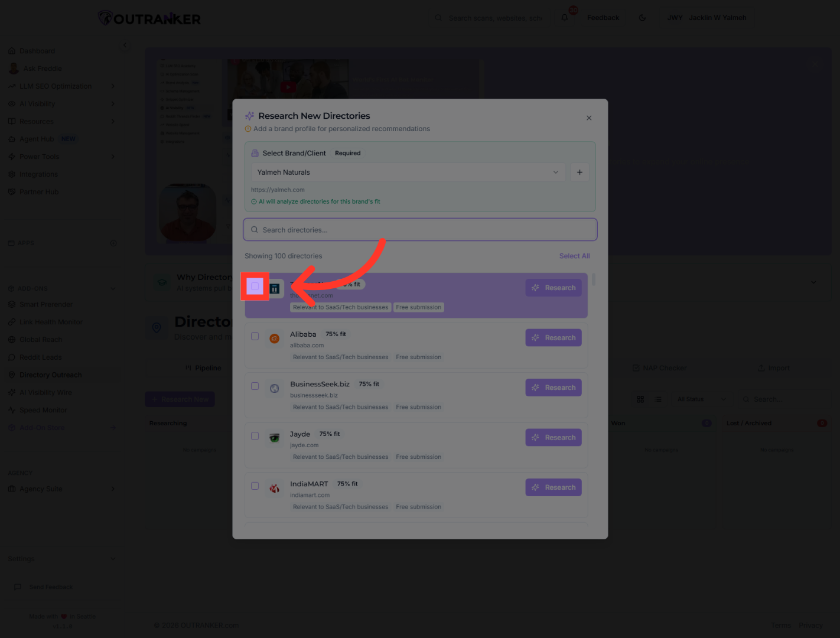The height and width of the screenshot is (638, 840).
Task: Collapse the sidebar with chevron icon
Action: [125, 45]
